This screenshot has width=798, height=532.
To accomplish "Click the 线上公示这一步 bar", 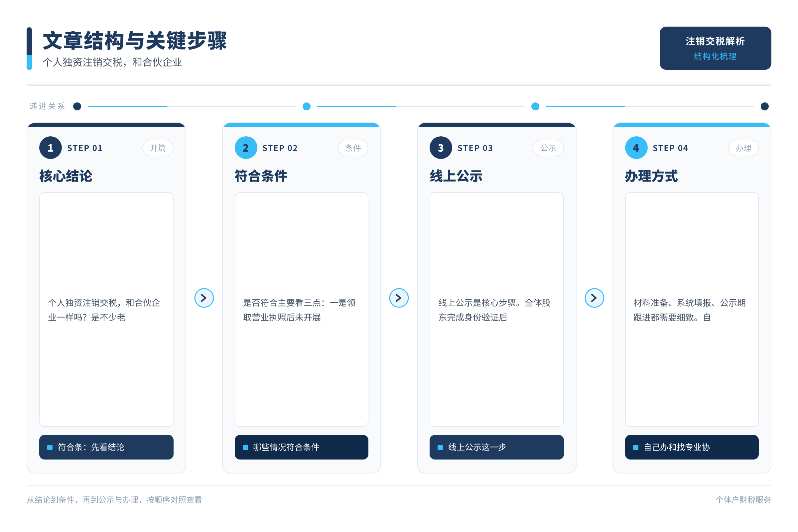I will (496, 447).
